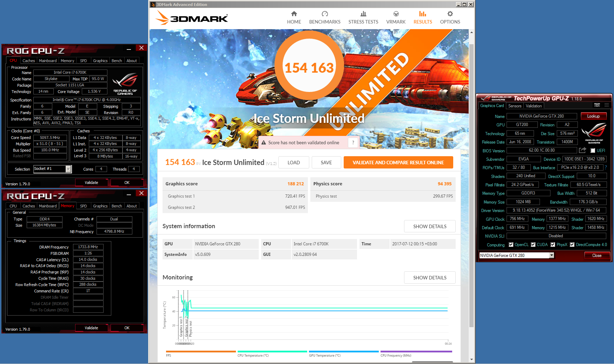Click the scroll-down arrow in 3DMark
614x364 pixels.
pyautogui.click(x=471, y=359)
